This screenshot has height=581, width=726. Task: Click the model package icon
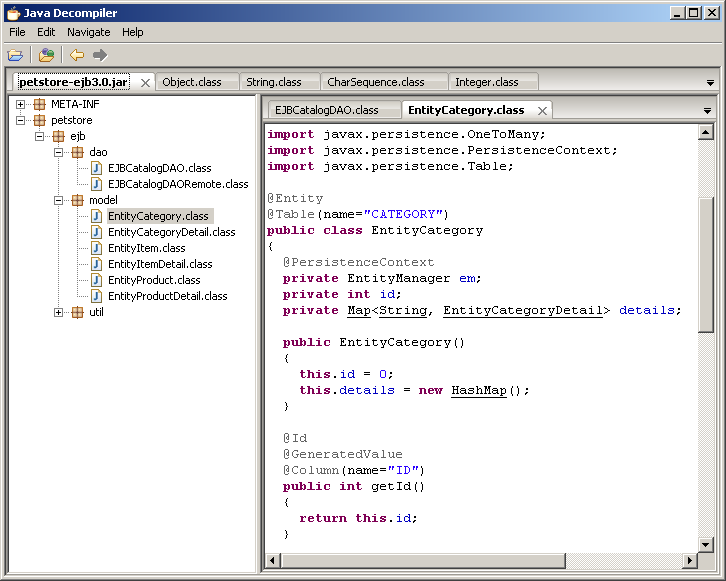pyautogui.click(x=77, y=200)
